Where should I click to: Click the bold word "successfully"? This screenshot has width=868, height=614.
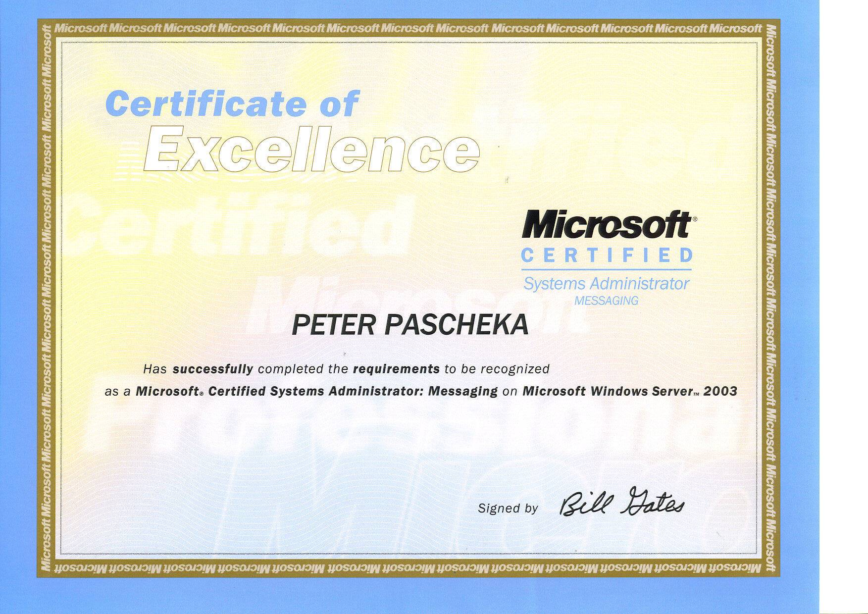click(212, 369)
